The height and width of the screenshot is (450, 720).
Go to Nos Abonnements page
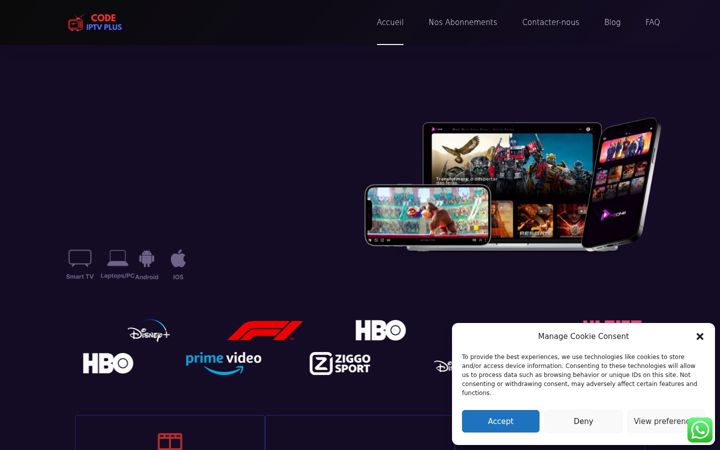tap(462, 22)
